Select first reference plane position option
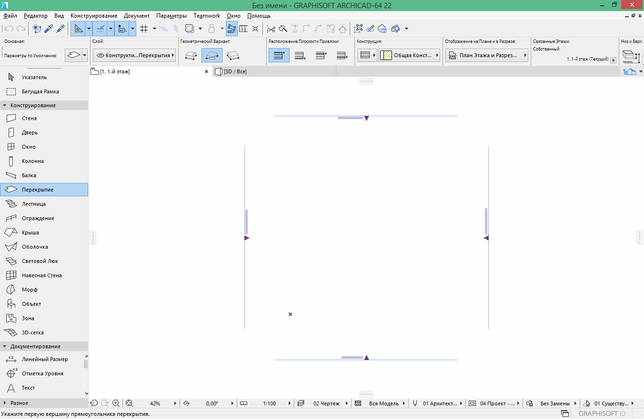Image resolution: width=644 pixels, height=419 pixels. 279,55
